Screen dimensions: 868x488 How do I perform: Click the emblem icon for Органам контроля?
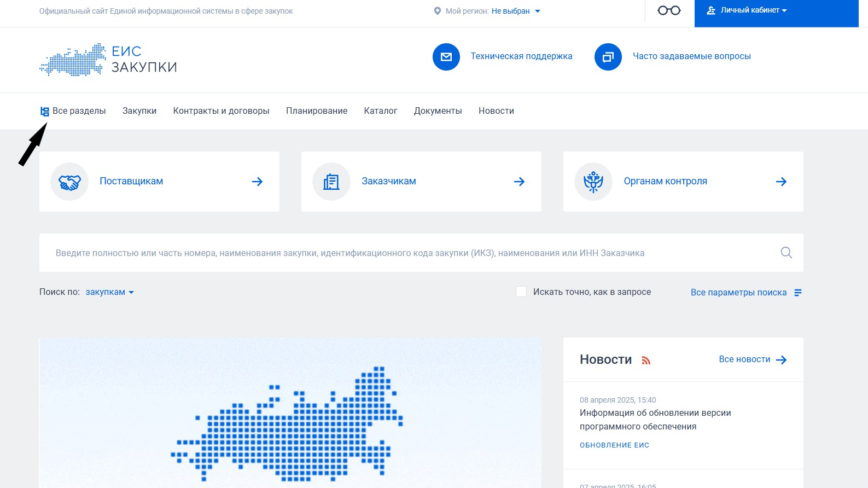click(x=593, y=182)
